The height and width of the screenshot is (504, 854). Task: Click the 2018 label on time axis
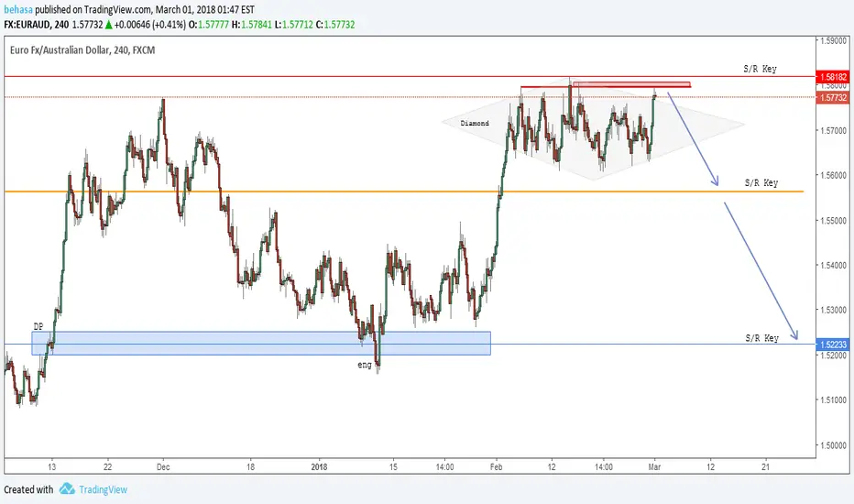tap(319, 466)
